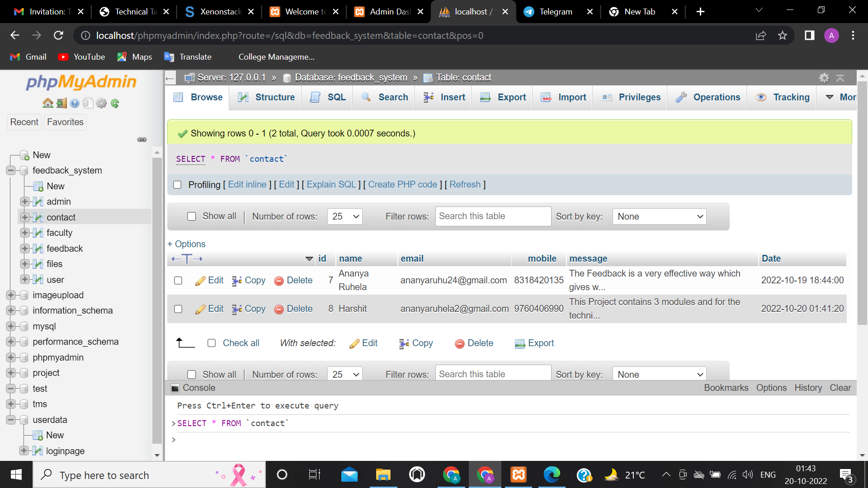Check the row checkbox for id 7
This screenshot has height=488, width=868.
pyautogui.click(x=178, y=280)
